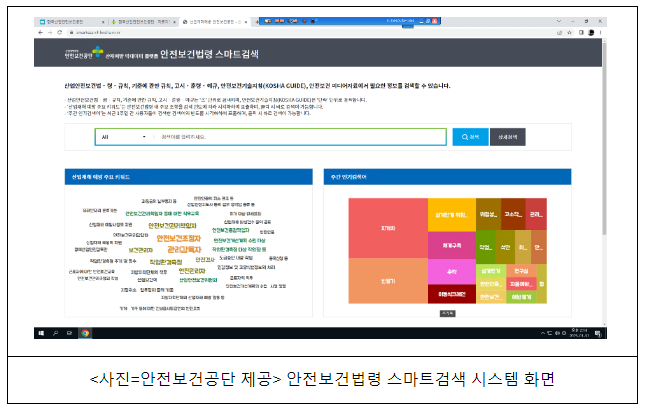Reload the page with the refresh icon
The height and width of the screenshot is (414, 647).
[x=60, y=32]
